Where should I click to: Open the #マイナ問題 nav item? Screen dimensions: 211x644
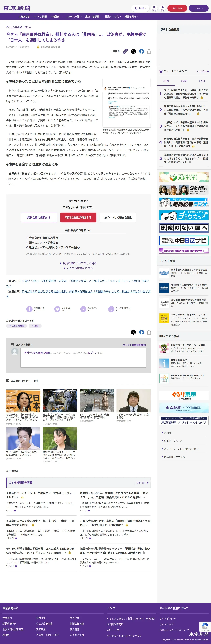point(40,16)
